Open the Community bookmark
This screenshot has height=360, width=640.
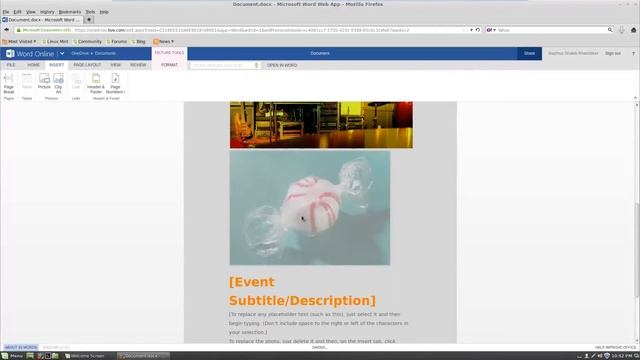[x=87, y=42]
